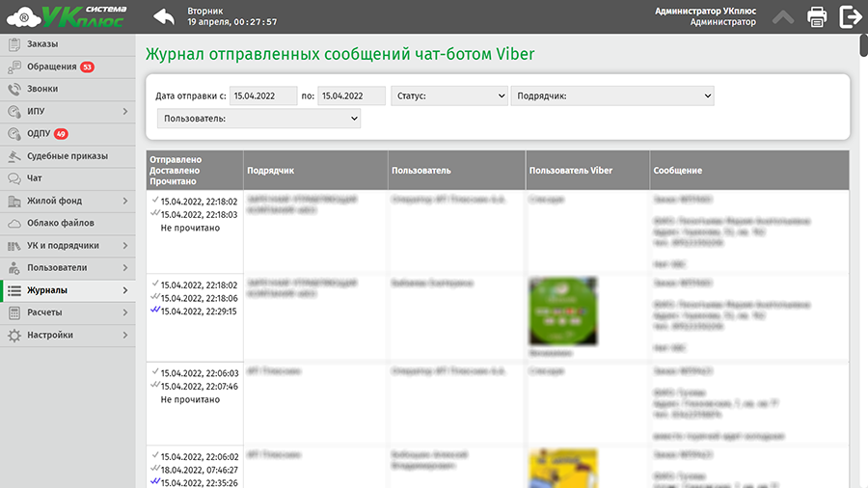Open the Звонки menu item

(x=68, y=89)
